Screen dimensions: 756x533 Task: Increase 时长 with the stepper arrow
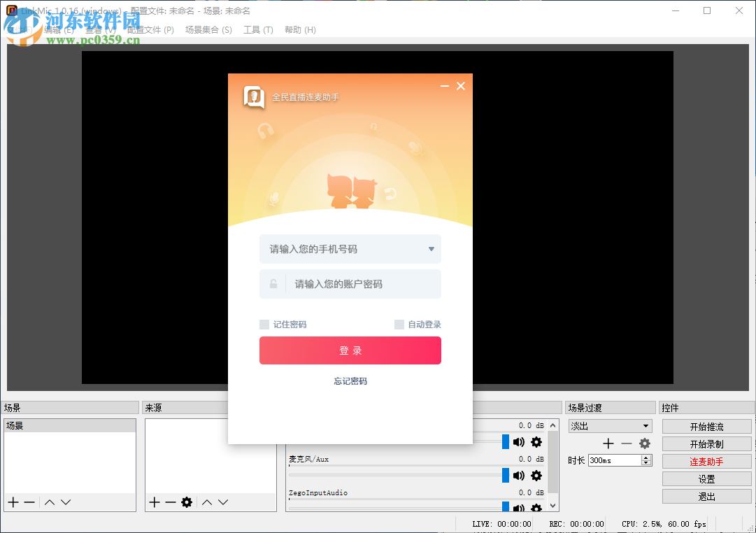(645, 457)
